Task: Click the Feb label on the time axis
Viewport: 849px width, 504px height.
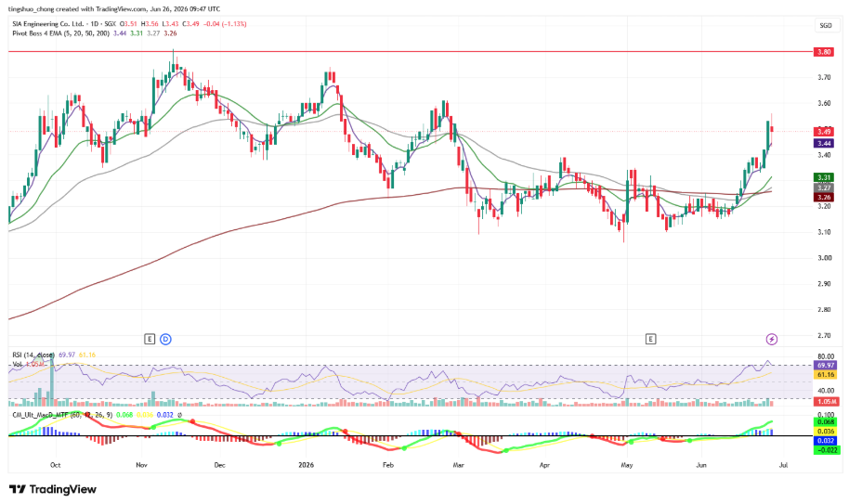Action: (x=387, y=465)
